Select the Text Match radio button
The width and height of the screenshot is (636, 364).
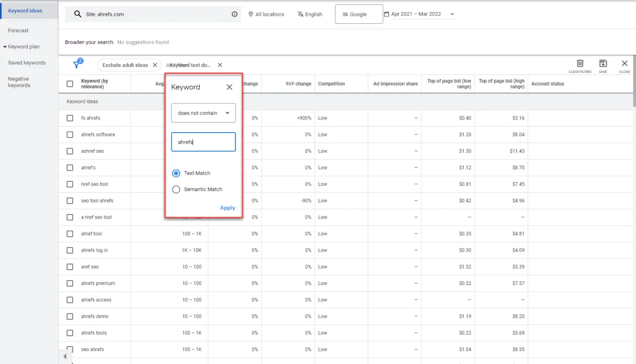point(176,173)
